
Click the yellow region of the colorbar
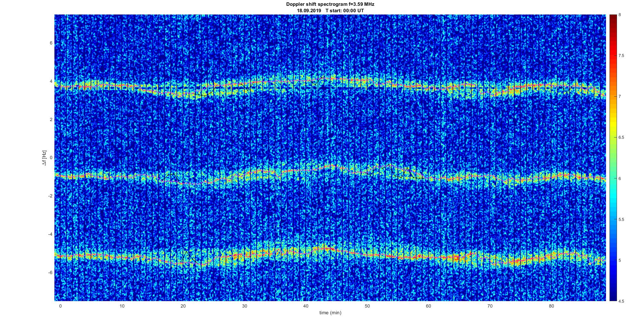coord(612,122)
